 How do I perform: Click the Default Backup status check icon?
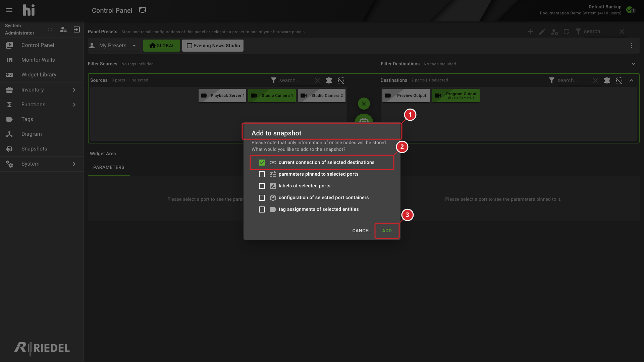[630, 10]
